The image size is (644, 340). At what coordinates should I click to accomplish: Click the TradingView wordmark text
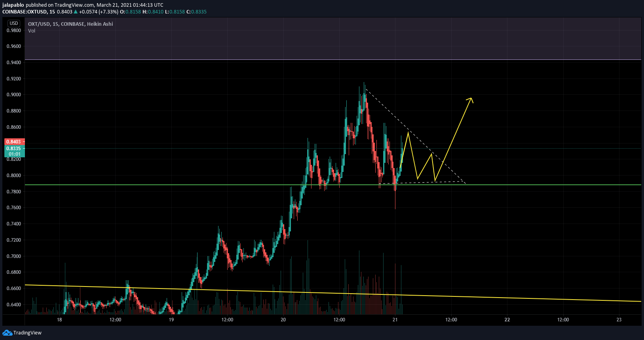(x=27, y=333)
